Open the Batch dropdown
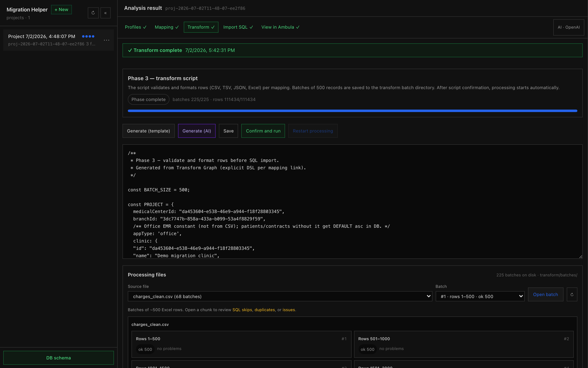This screenshot has height=368, width=588. 480,296
